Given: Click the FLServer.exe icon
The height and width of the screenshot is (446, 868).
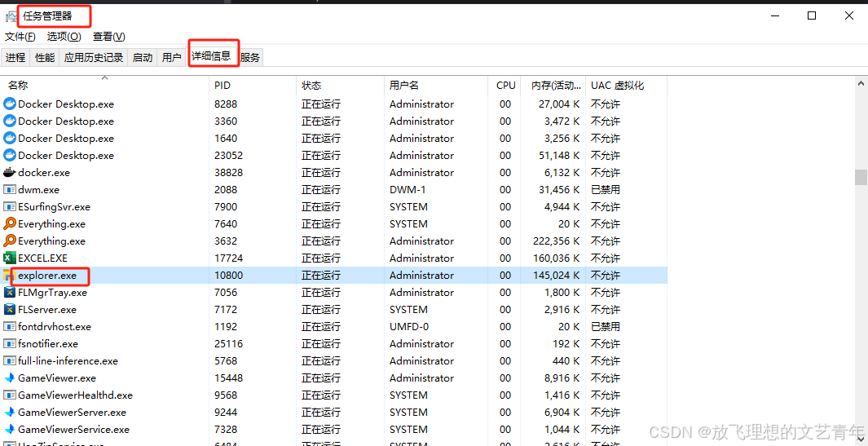Looking at the screenshot, I should 10,309.
